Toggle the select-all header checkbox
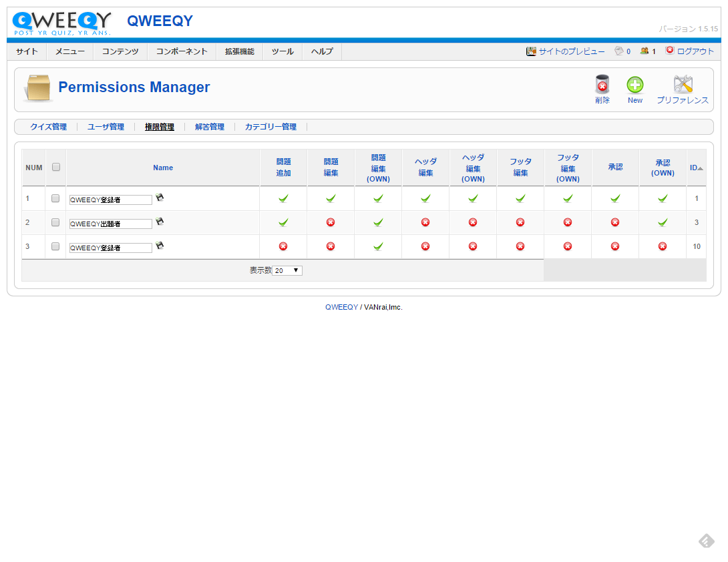The height and width of the screenshot is (562, 728). [x=56, y=167]
